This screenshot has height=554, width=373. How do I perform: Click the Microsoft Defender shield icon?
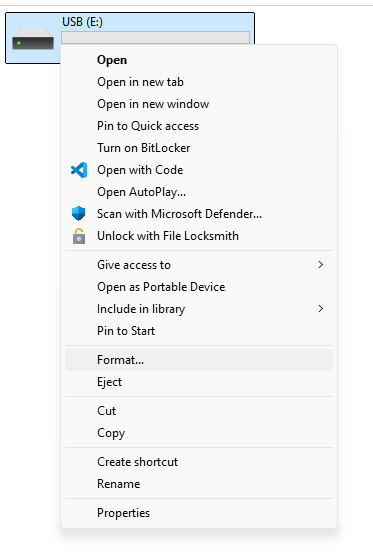click(78, 213)
